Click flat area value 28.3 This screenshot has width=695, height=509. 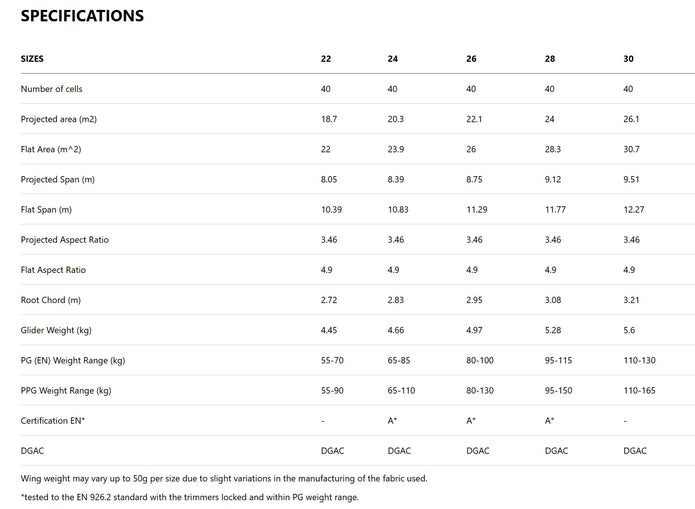tap(553, 149)
